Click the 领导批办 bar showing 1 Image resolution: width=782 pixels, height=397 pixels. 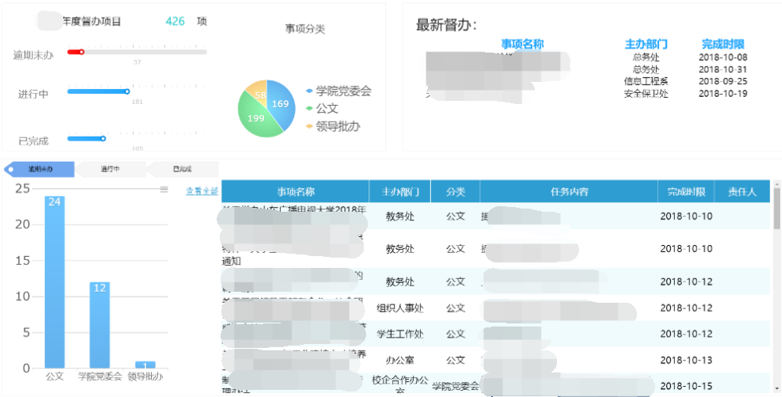[145, 365]
